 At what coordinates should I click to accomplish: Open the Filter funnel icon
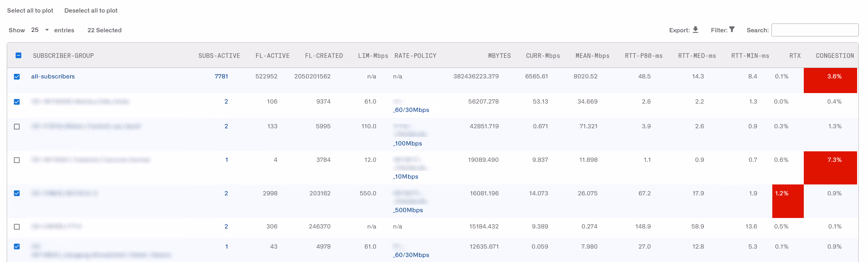point(732,30)
